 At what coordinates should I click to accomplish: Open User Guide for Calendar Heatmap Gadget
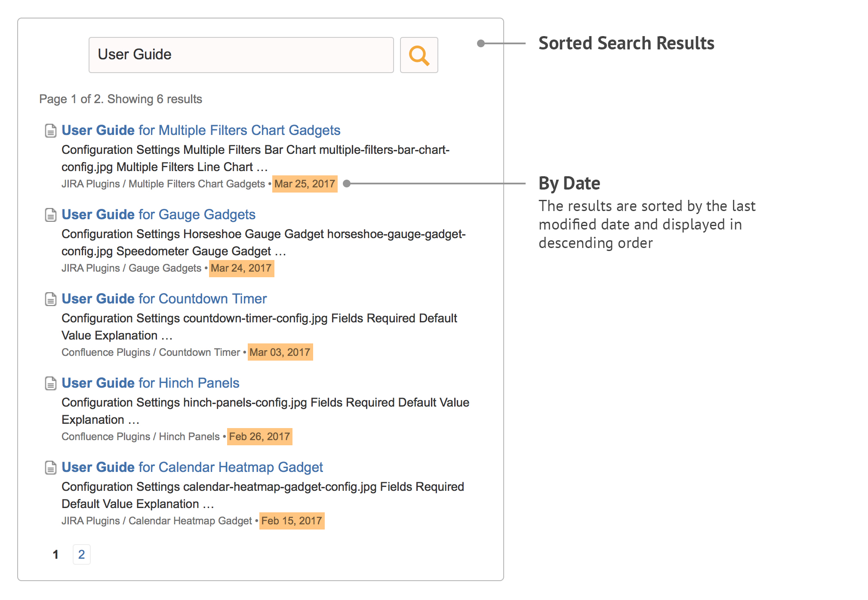pyautogui.click(x=192, y=467)
